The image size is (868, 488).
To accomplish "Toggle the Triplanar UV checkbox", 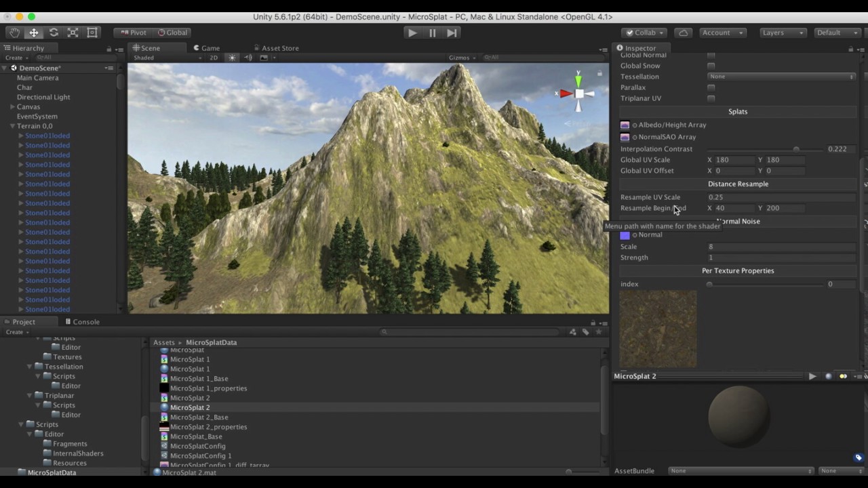I will [x=711, y=98].
